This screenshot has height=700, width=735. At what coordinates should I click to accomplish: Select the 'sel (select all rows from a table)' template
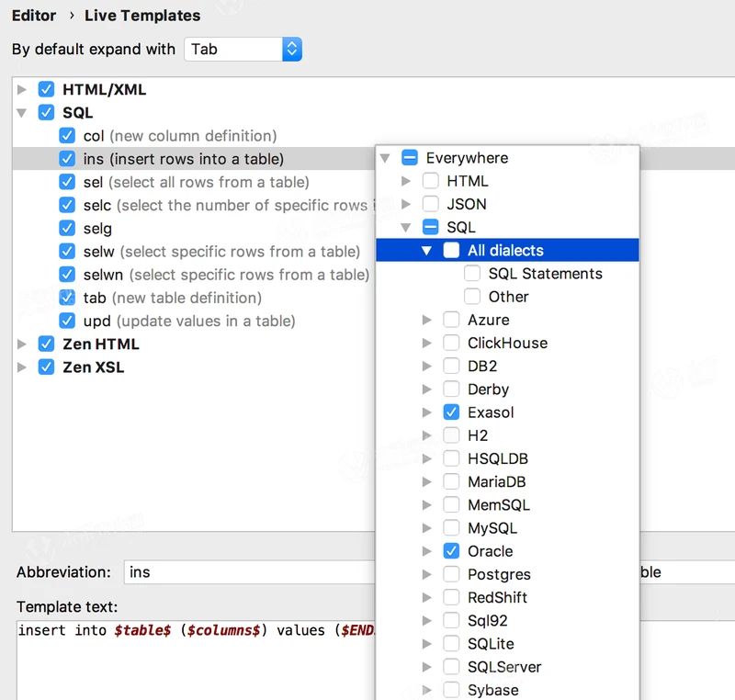(196, 182)
